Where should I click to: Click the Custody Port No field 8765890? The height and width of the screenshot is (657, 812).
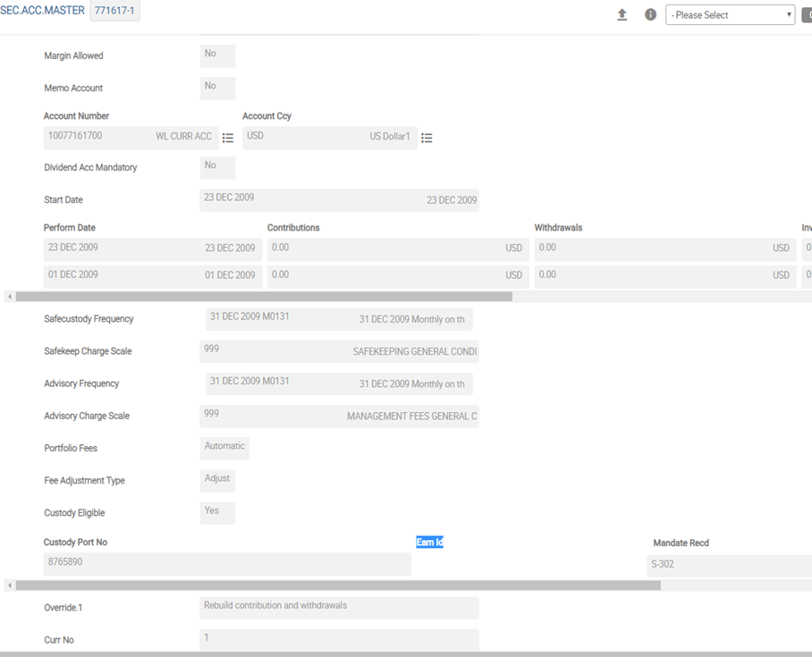(227, 564)
